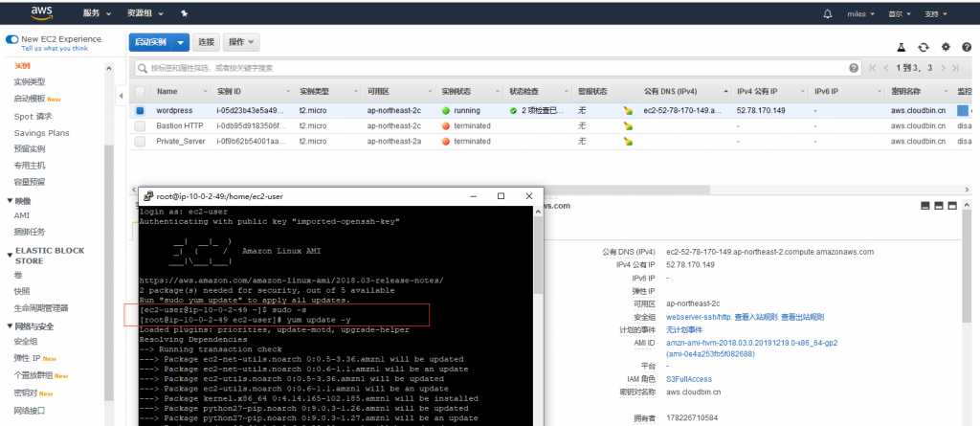
Task: Go to previous page of instances
Action: point(885,68)
